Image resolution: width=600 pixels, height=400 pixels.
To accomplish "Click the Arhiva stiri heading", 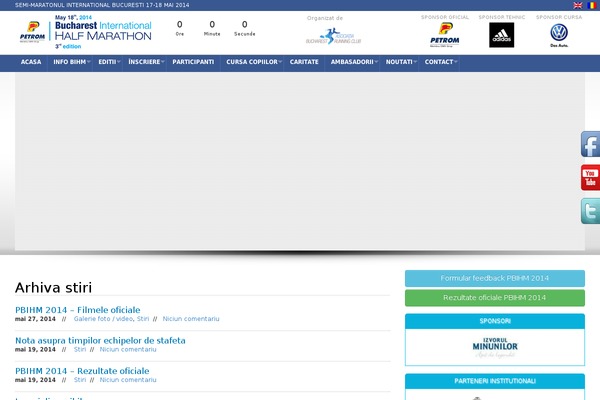I will 54,288.
